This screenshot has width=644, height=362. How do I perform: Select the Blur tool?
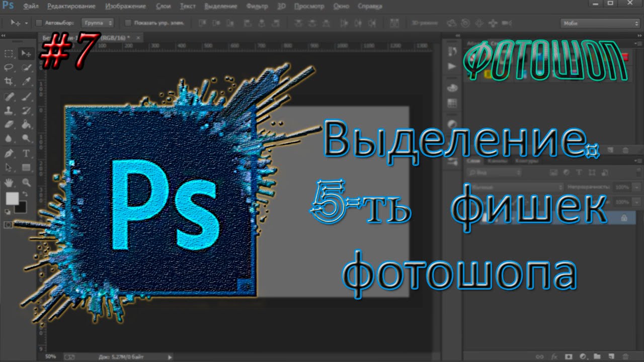coord(9,138)
